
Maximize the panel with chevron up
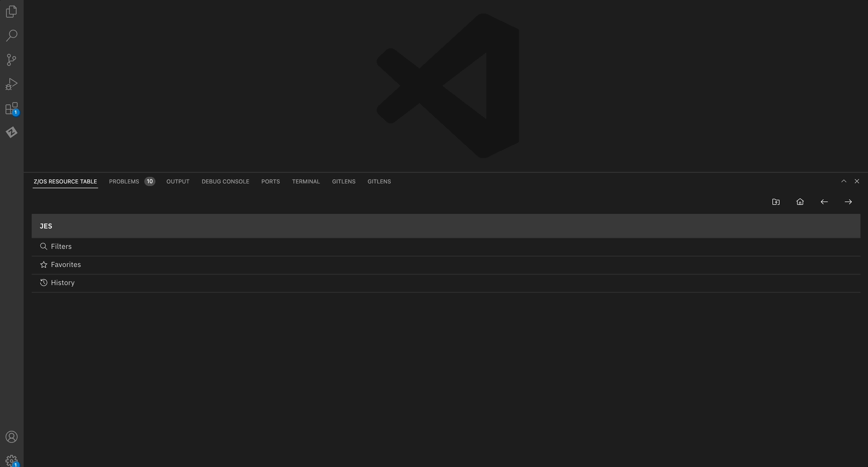844,181
